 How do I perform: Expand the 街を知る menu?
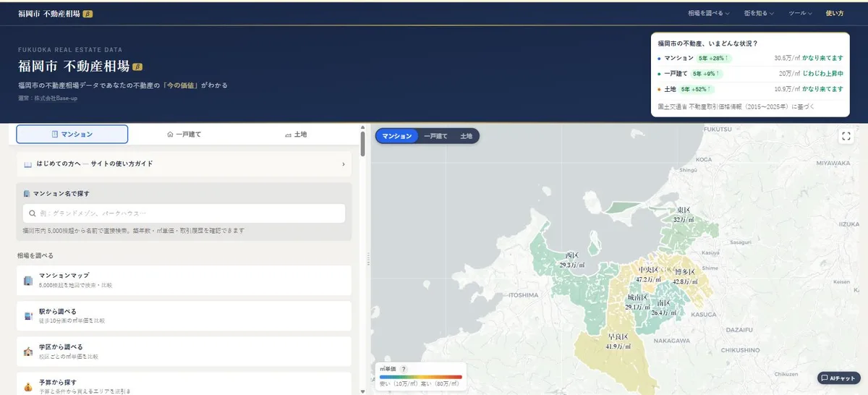tap(759, 13)
